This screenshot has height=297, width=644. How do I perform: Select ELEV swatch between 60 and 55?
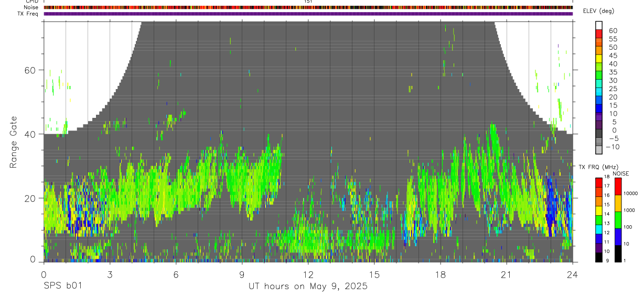[x=599, y=34]
